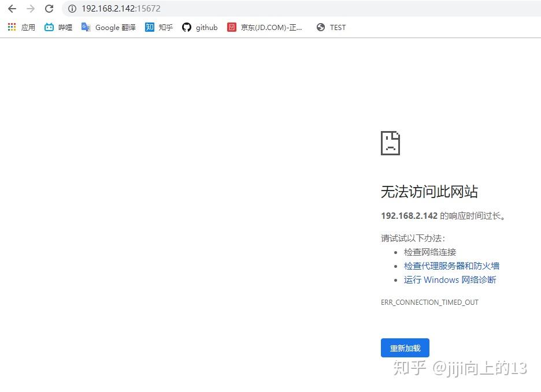Click the forward navigation arrow
The height and width of the screenshot is (392, 541).
click(x=30, y=9)
